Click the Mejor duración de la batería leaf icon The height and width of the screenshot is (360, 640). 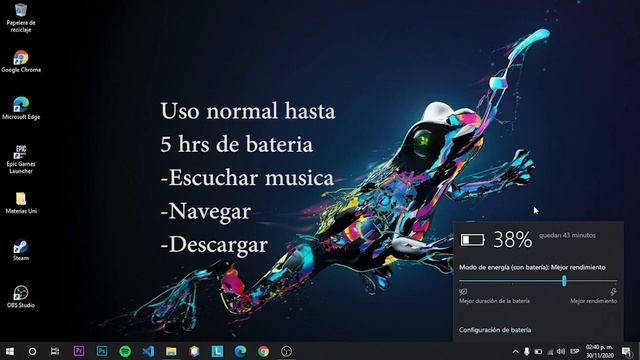point(463,291)
